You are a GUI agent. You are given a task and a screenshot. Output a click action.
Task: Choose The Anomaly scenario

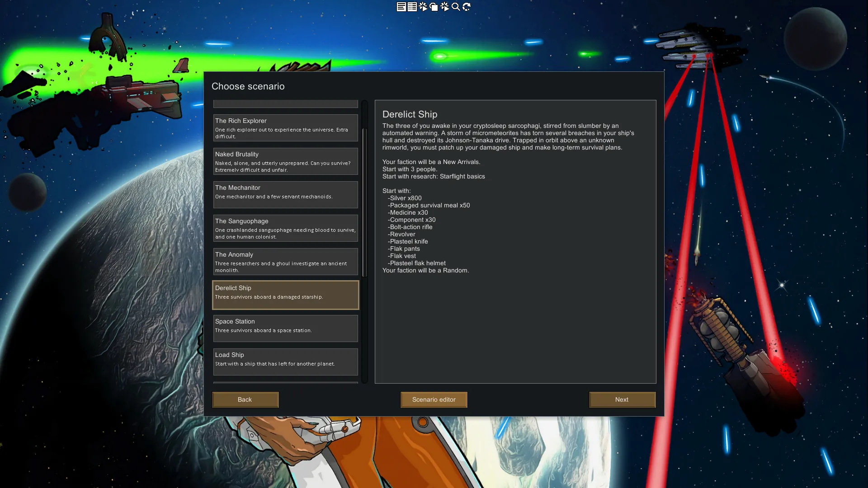point(285,262)
